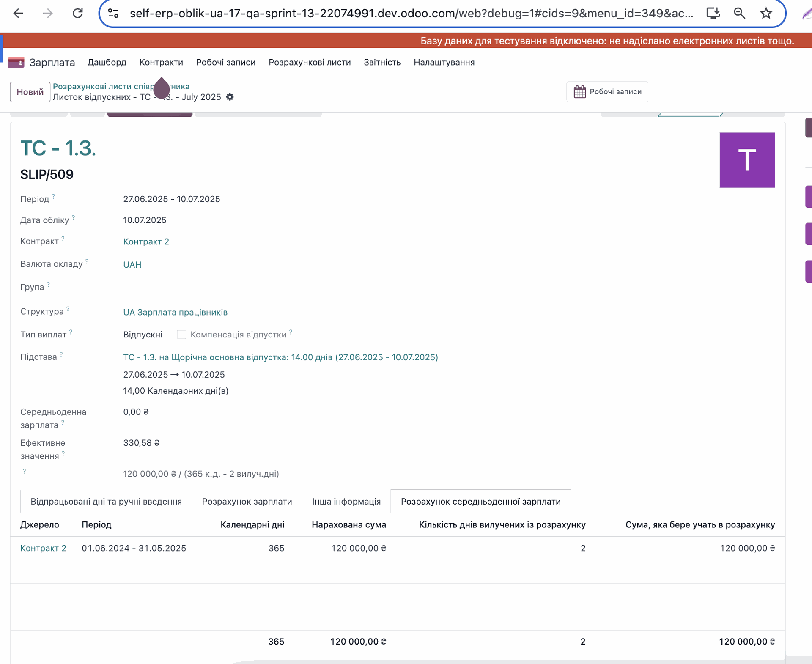Open the gear actions menu beside payslip title

tap(230, 97)
